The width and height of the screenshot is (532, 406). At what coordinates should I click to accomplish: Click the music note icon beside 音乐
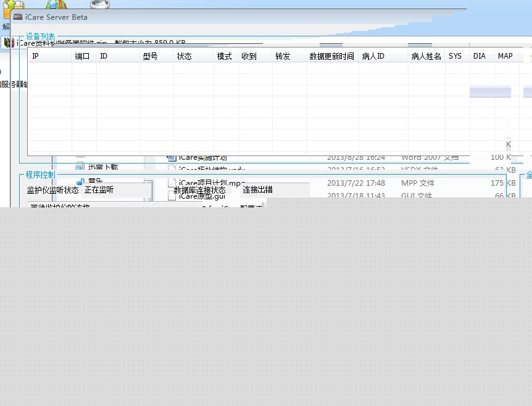[x=80, y=182]
